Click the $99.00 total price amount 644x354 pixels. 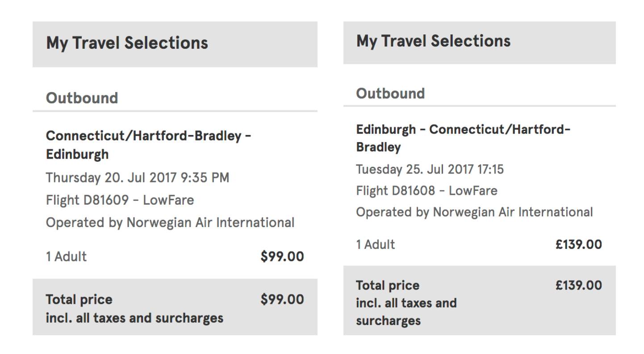[282, 299]
